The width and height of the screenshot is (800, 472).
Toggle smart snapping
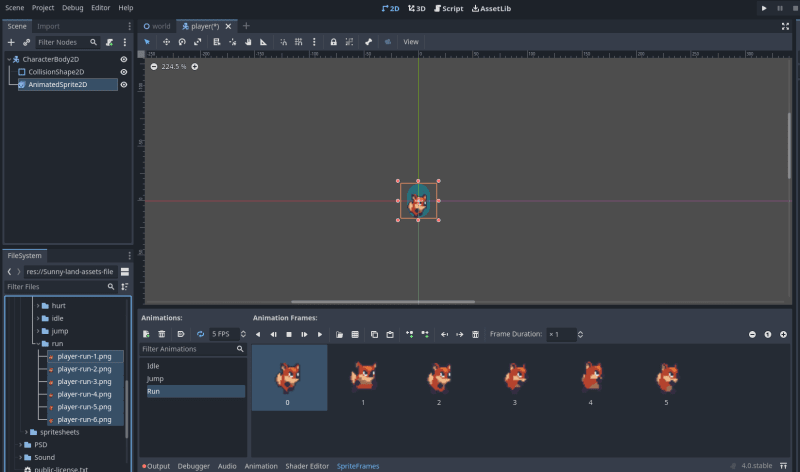(x=283, y=42)
